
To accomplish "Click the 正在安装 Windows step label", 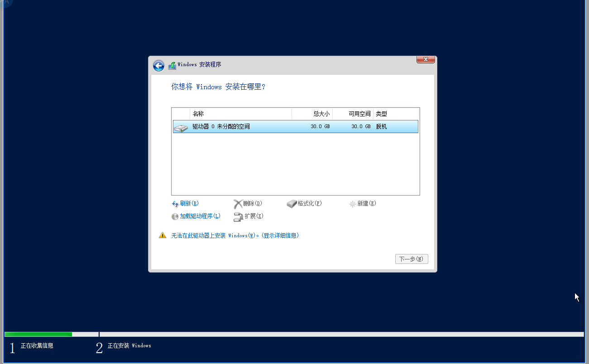I will [129, 346].
